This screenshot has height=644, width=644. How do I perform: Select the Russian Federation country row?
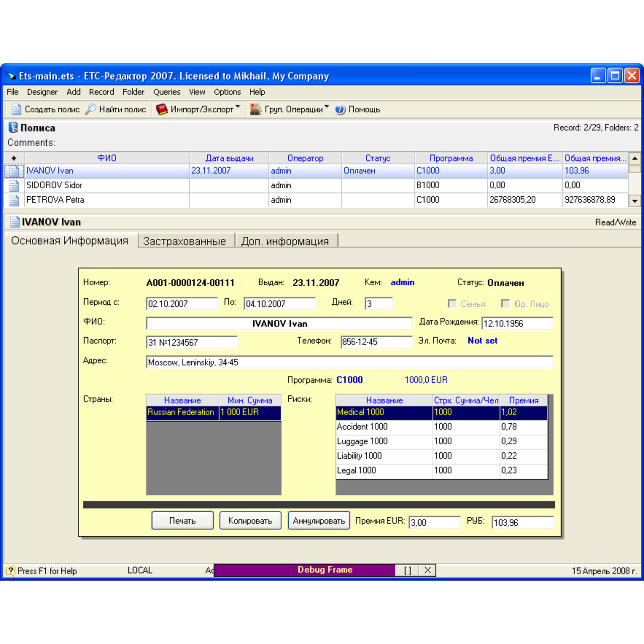(x=213, y=413)
